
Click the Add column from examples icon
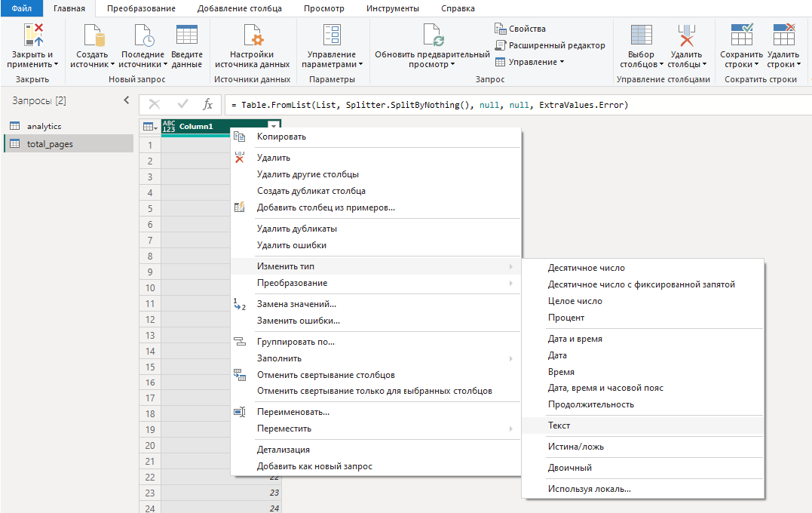(239, 207)
